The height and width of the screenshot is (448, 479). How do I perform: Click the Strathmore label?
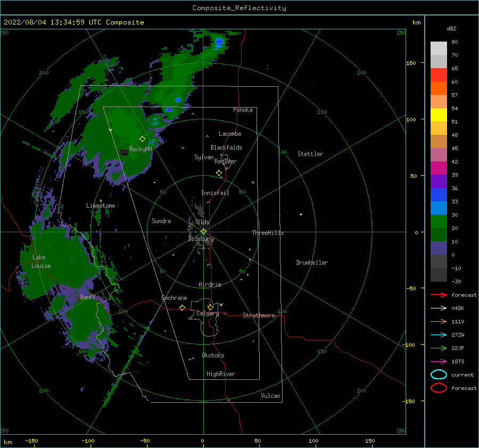coord(259,315)
